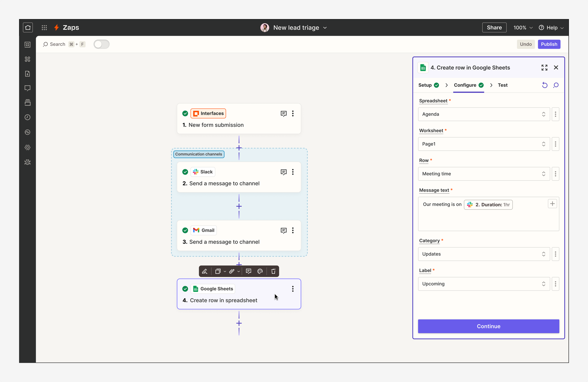Click the home icon in top bar
The width and height of the screenshot is (588, 382).
[x=28, y=28]
